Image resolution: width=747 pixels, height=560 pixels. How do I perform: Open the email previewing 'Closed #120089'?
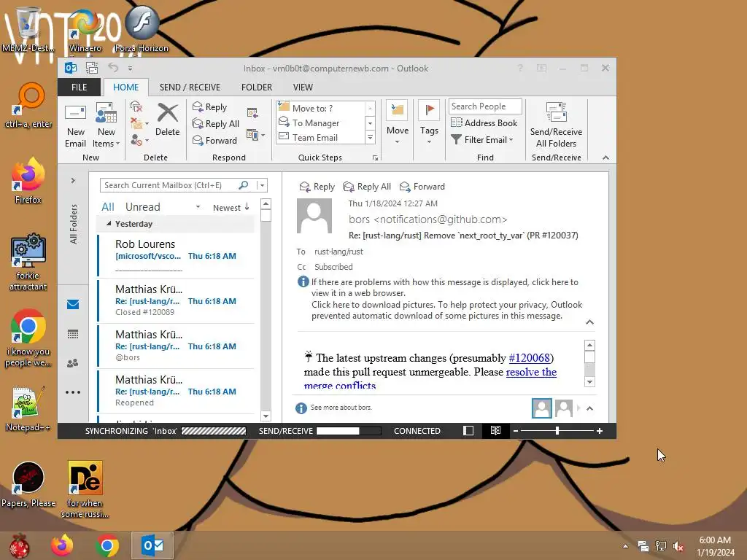pos(176,301)
